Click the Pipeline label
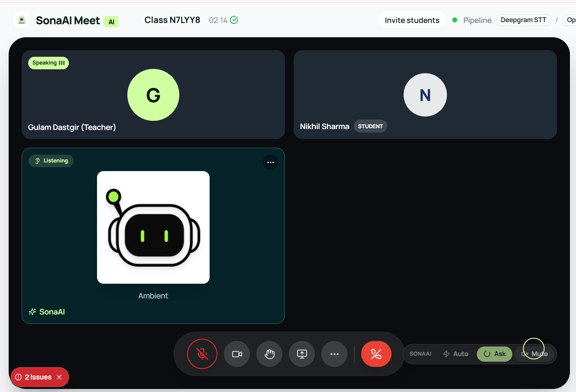 click(477, 20)
